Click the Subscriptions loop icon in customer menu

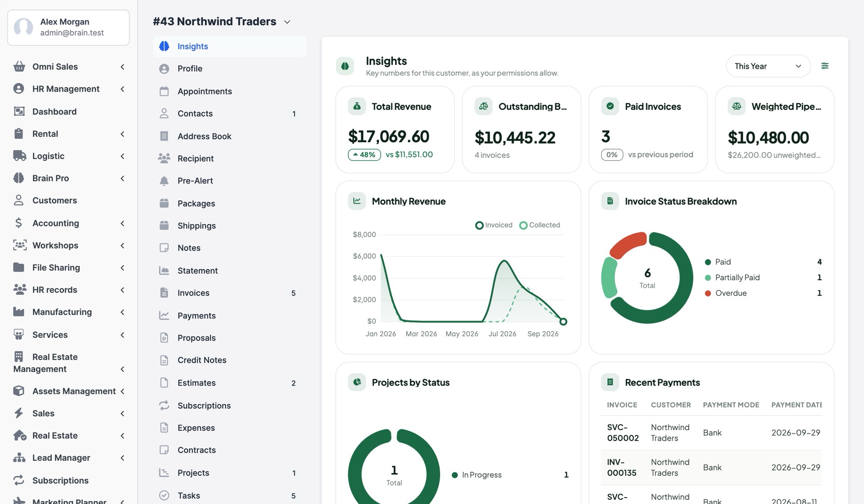tap(164, 405)
